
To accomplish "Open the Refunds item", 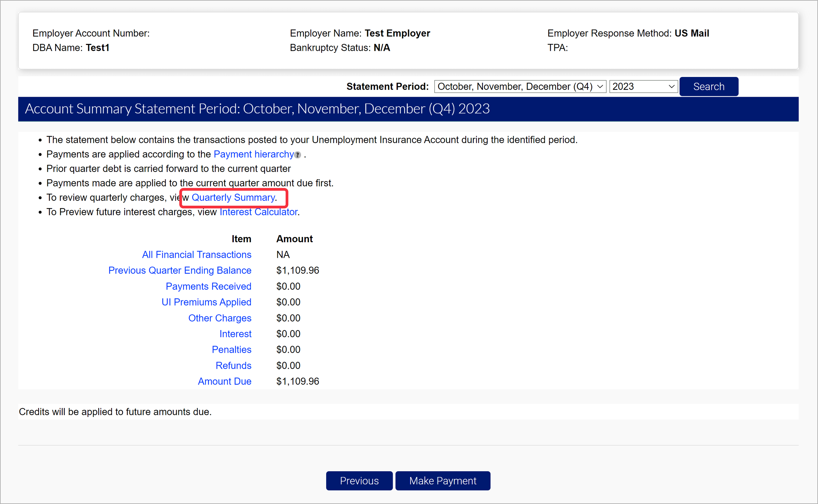I will (233, 365).
